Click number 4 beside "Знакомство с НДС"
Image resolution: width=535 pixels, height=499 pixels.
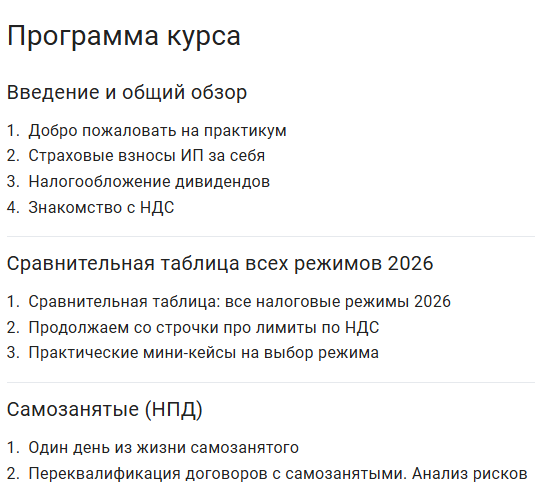[x=13, y=207]
